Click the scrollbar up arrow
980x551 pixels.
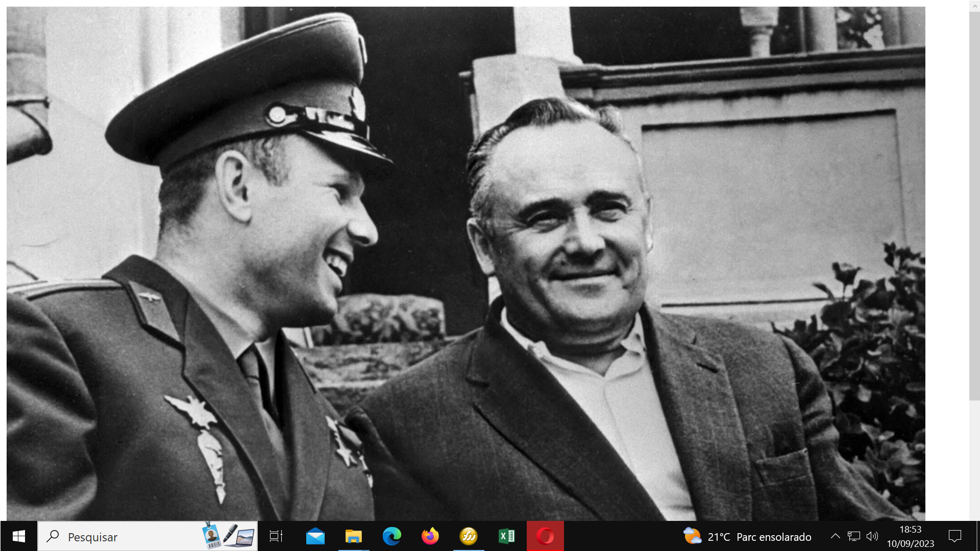coord(974,5)
